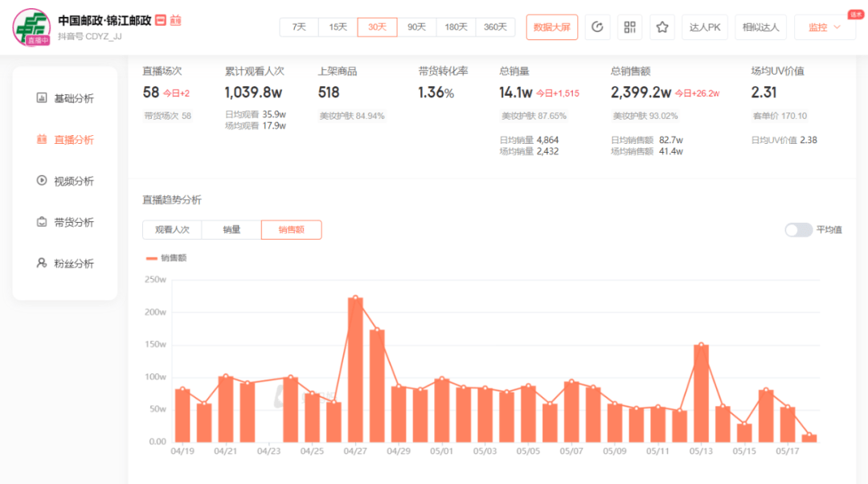The image size is (868, 484).
Task: Click the star favorite icon
Action: [x=662, y=27]
